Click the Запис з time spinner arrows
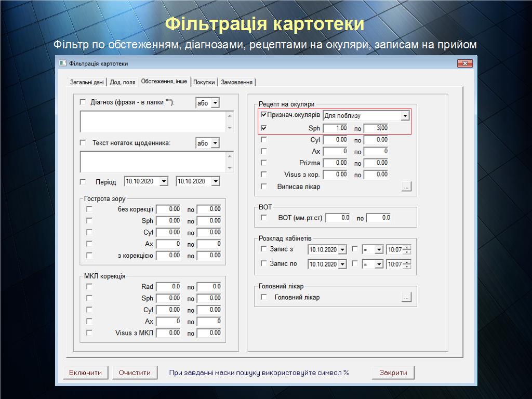The image size is (532, 399). click(407, 250)
